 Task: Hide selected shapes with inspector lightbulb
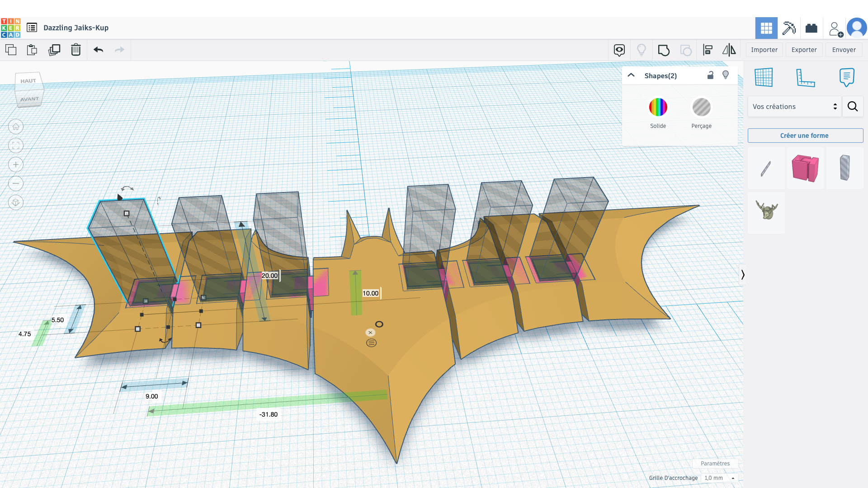[x=726, y=75]
